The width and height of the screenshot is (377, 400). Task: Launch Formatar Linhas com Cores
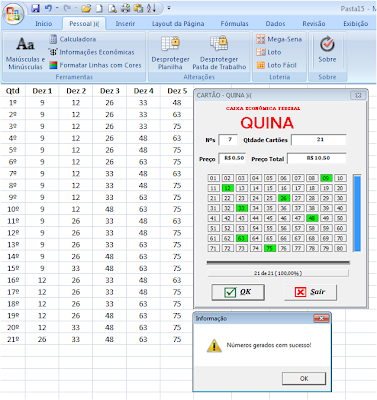(x=95, y=65)
